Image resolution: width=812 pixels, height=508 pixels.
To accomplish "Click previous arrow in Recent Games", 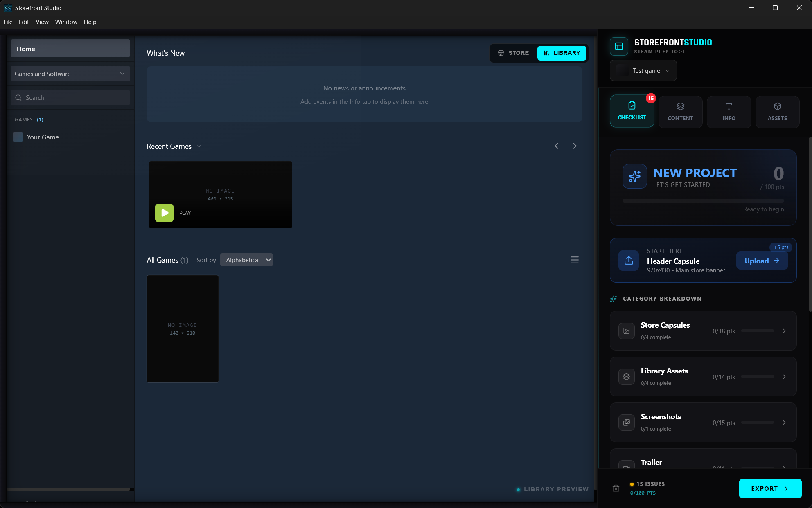I will [x=557, y=146].
